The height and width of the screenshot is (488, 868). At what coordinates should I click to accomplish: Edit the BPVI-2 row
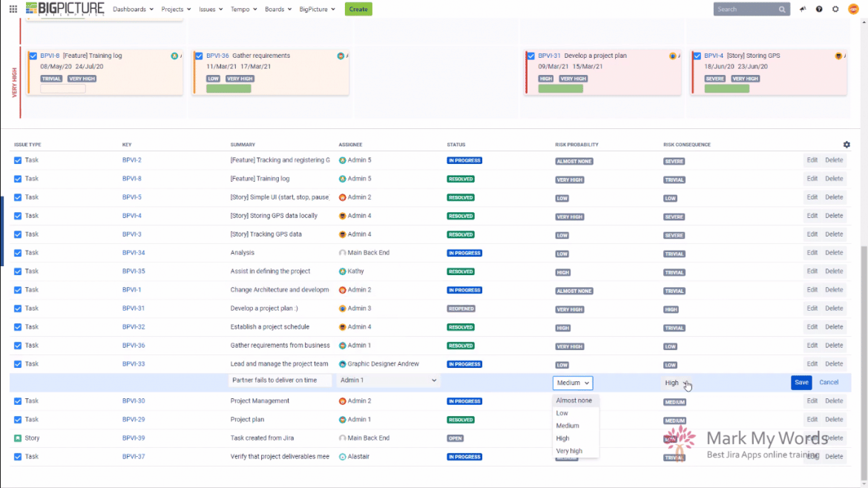pyautogui.click(x=812, y=160)
